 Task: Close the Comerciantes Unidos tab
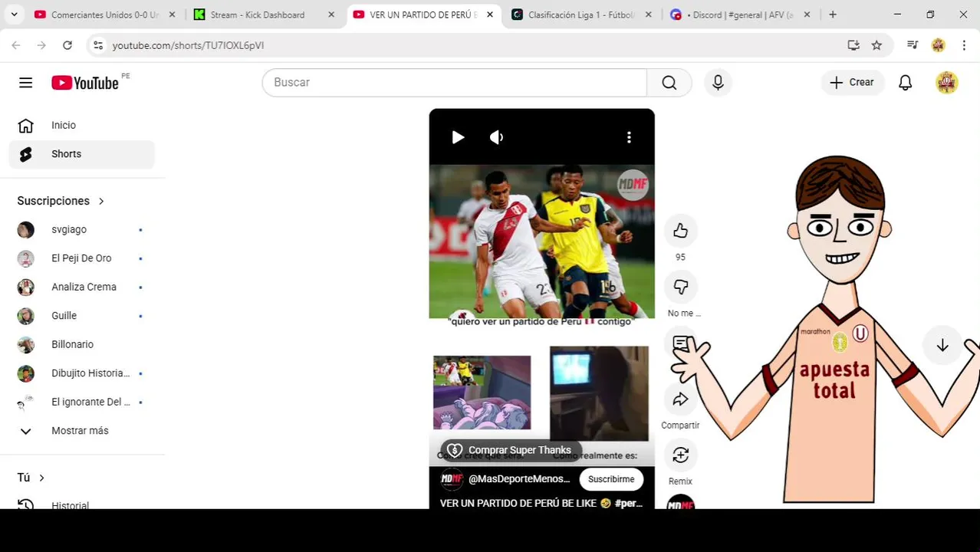172,15
